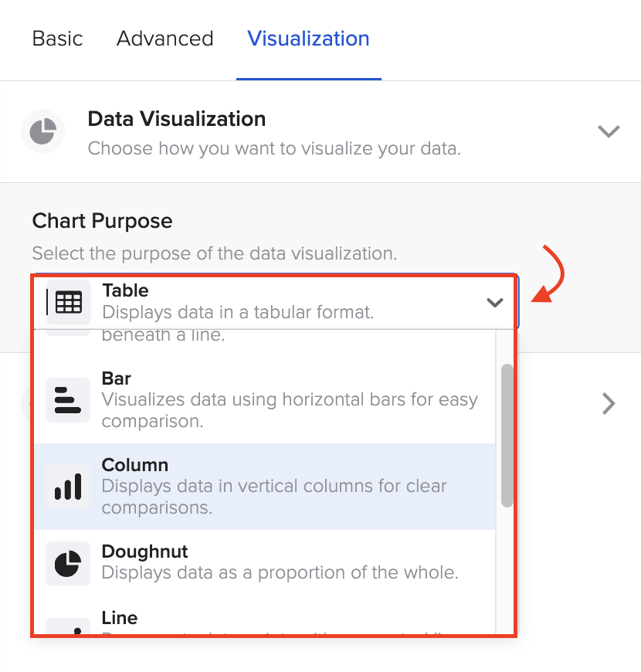Click the Data Visualization pie icon
The height and width of the screenshot is (672, 641).
point(42,131)
